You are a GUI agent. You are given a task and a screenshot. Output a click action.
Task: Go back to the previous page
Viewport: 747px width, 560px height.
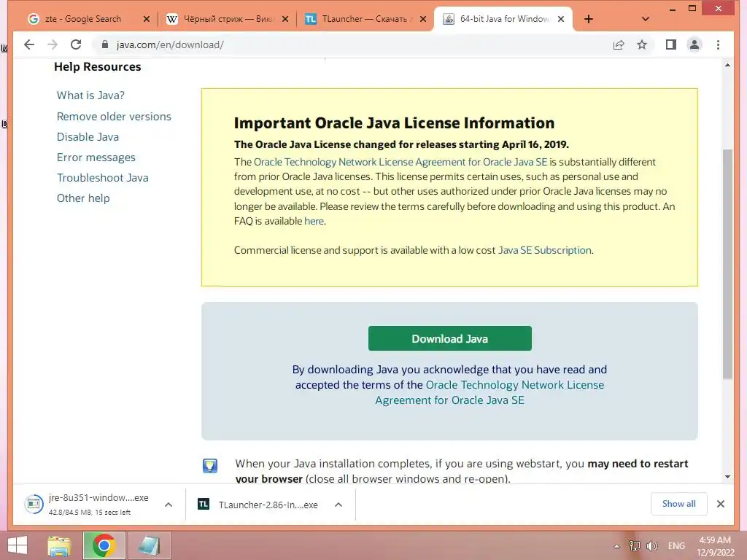[29, 44]
